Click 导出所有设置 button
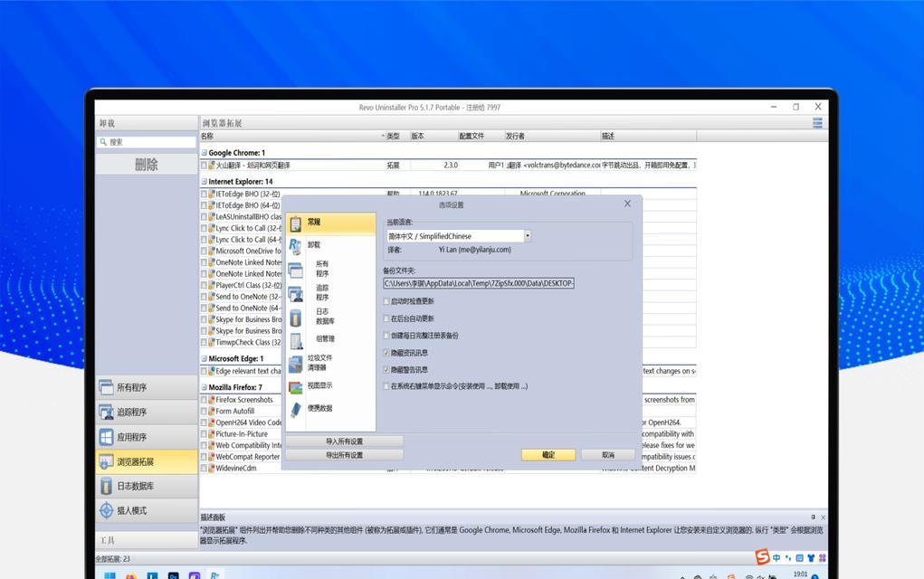The image size is (924, 579). [x=344, y=455]
